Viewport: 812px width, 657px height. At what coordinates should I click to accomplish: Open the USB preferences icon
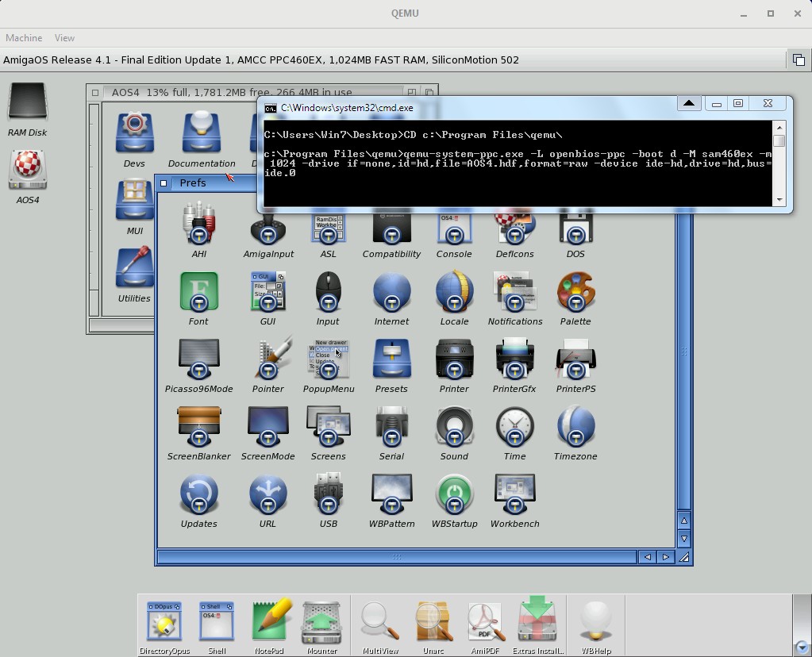pyautogui.click(x=328, y=496)
